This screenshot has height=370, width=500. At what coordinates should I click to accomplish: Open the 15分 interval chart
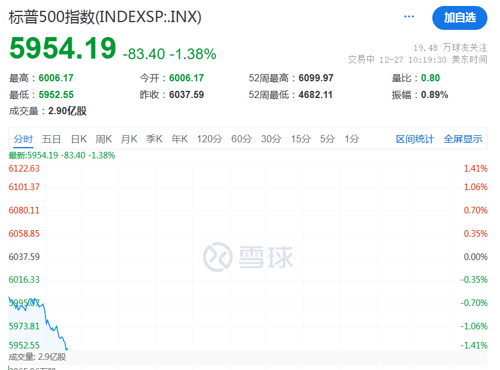pos(301,139)
